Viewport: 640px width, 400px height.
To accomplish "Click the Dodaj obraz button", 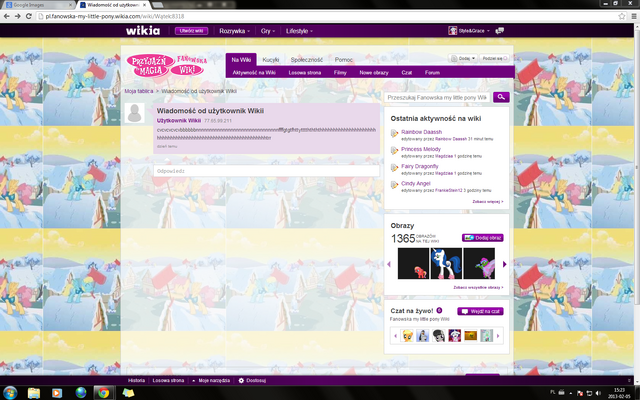I will tap(482, 238).
